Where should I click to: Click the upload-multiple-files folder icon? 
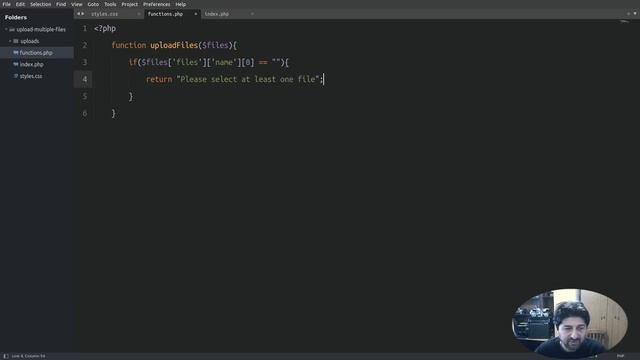tap(12, 29)
